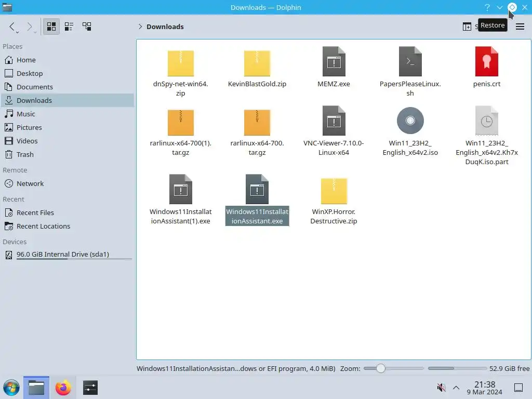Click the muted volume tray icon
Screen dimensions: 532x399
(442, 388)
